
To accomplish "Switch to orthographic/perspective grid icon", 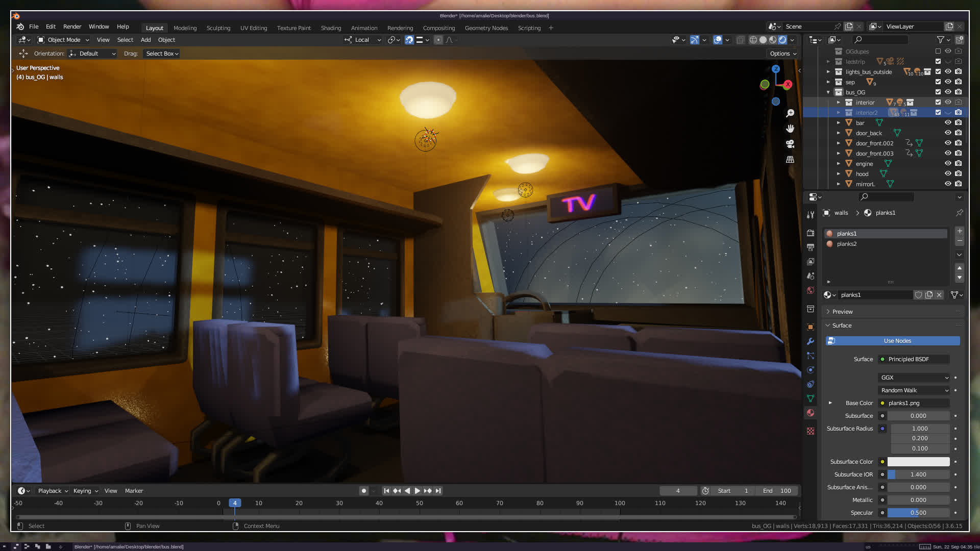I will click(x=790, y=160).
